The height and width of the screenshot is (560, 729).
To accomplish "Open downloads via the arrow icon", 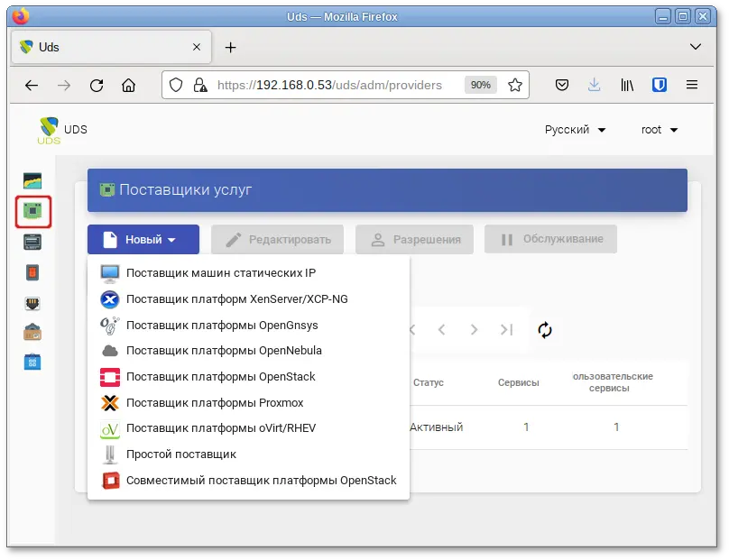I will pyautogui.click(x=594, y=85).
